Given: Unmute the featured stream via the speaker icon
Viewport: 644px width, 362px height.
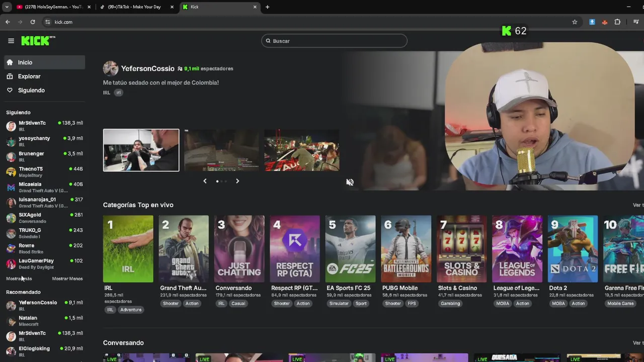Looking at the screenshot, I should [x=350, y=182].
